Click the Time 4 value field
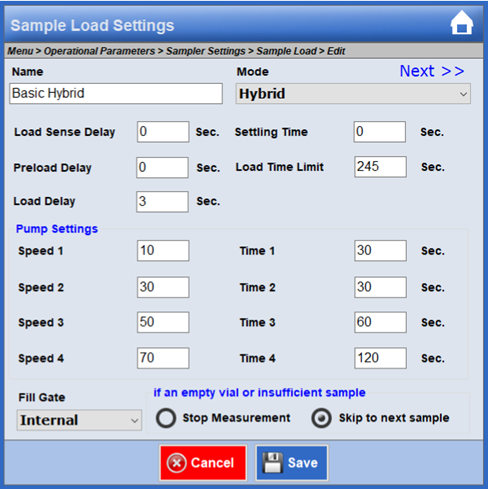The image size is (488, 489). pos(380,358)
